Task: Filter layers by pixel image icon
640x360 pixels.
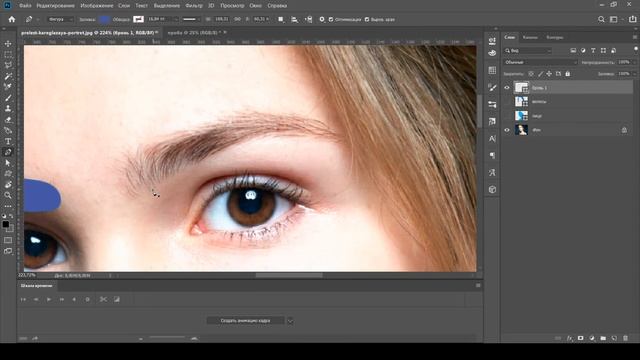Action: 573,50
